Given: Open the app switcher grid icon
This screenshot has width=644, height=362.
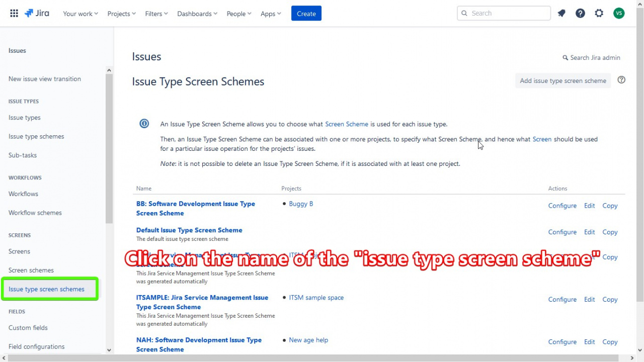Looking at the screenshot, I should pyautogui.click(x=14, y=14).
